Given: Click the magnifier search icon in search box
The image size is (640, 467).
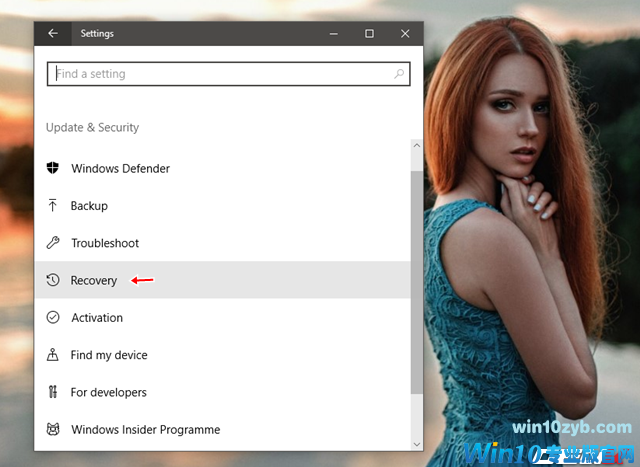Looking at the screenshot, I should 399,74.
